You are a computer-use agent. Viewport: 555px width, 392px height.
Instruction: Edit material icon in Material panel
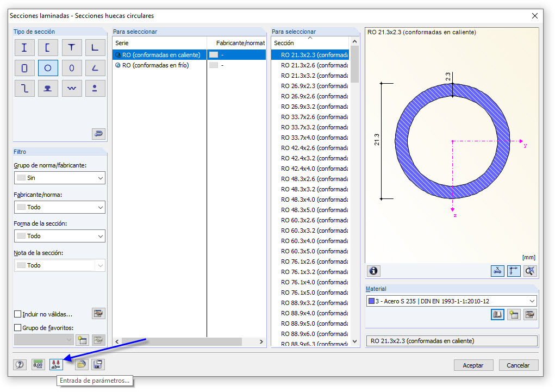530,314
